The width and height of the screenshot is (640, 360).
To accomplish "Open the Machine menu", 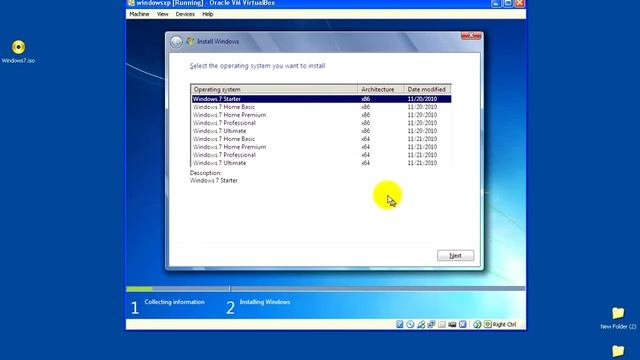I will coord(139,14).
